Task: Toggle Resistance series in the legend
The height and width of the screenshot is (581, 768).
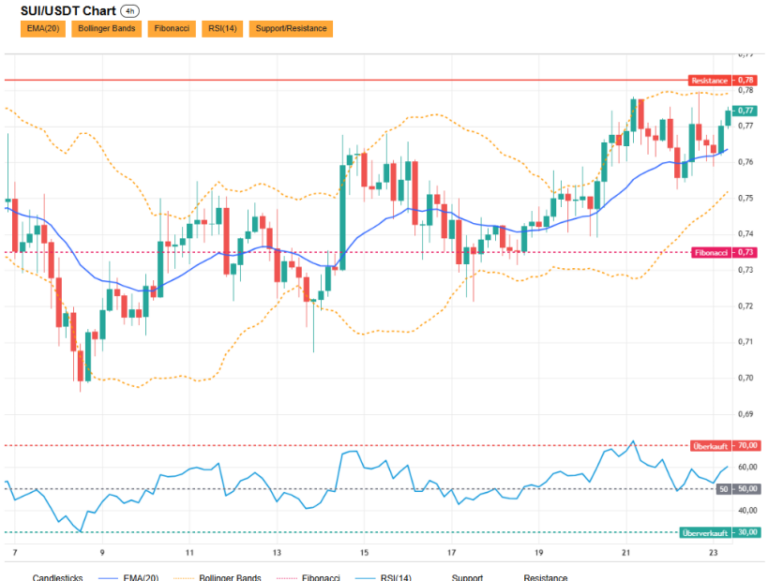Action: [x=545, y=577]
